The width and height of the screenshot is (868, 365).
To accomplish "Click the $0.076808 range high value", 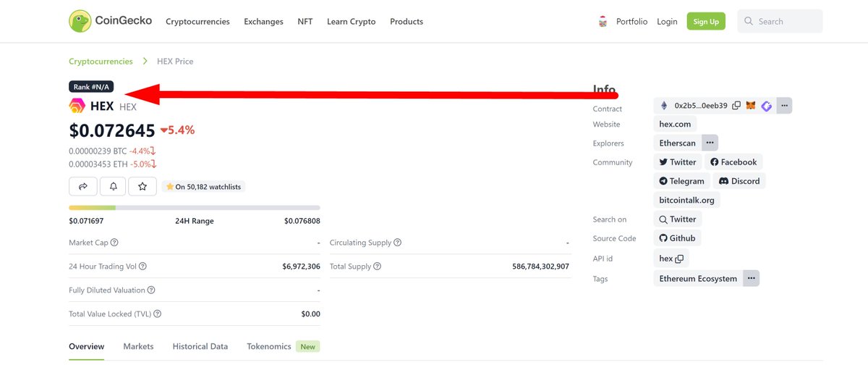I will coord(302,221).
